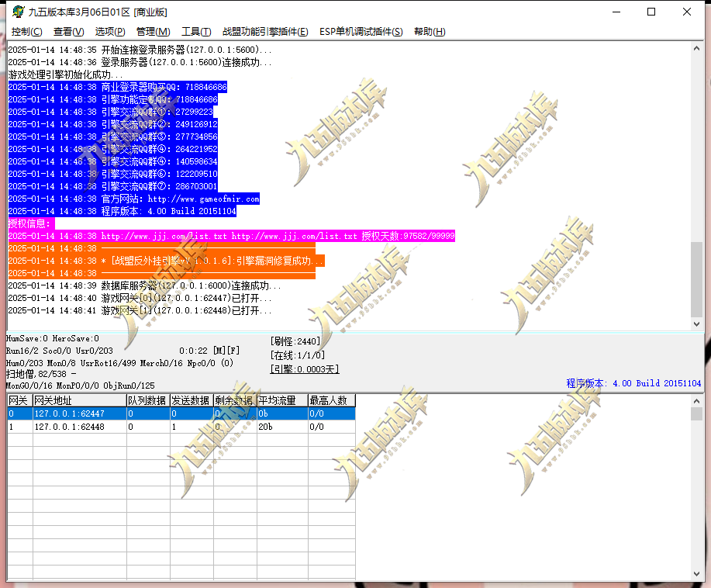The width and height of the screenshot is (711, 588).
Task: Click the blue 程序版本 4.00 Build label
Action: (x=633, y=383)
